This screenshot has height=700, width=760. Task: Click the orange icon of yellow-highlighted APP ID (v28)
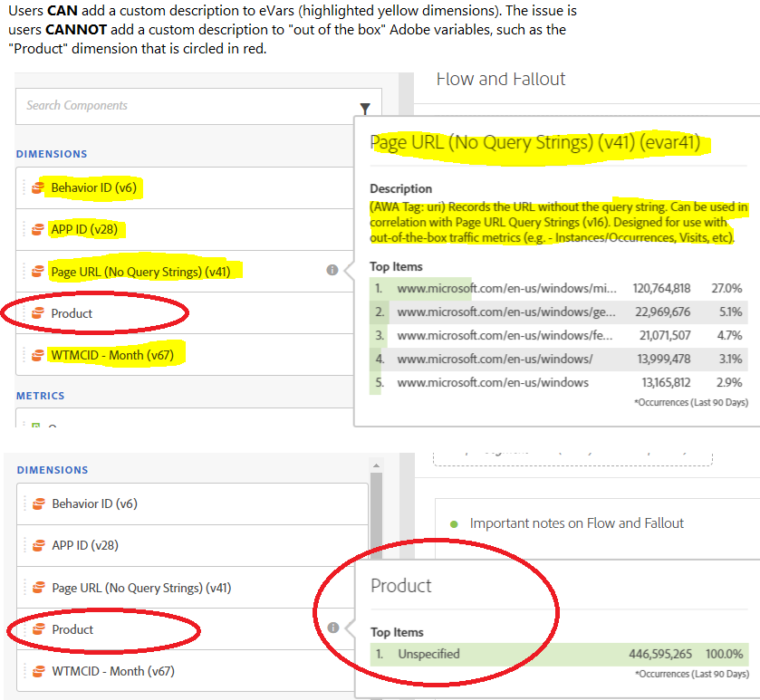point(38,230)
